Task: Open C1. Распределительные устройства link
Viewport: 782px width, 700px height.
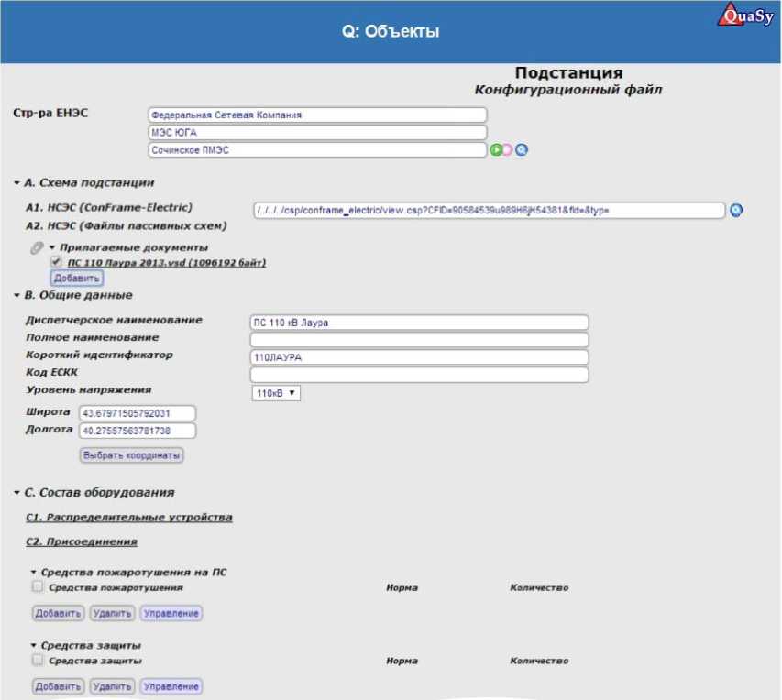Action: point(129,517)
